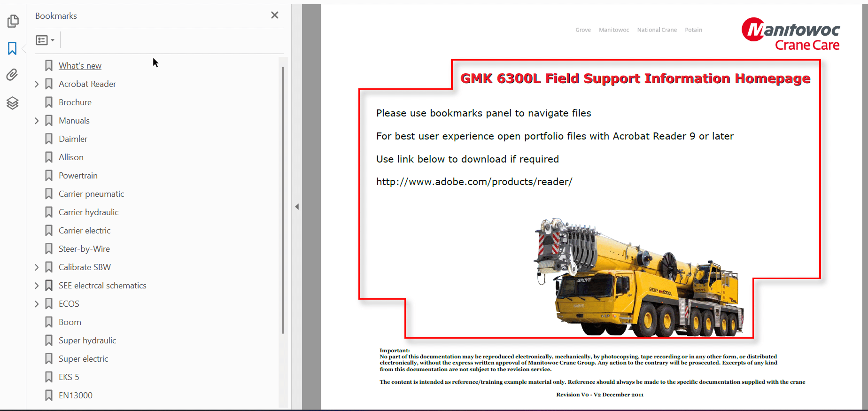Open the Page Thumbnails panel icon

click(x=13, y=21)
